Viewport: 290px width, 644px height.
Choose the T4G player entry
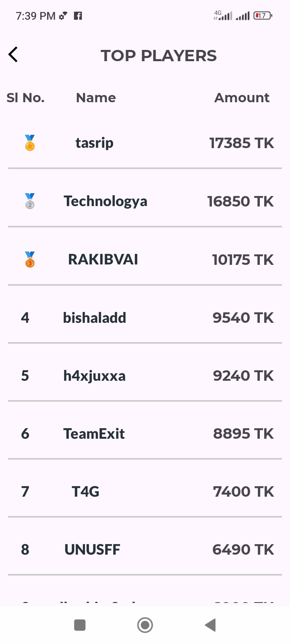[x=85, y=492]
